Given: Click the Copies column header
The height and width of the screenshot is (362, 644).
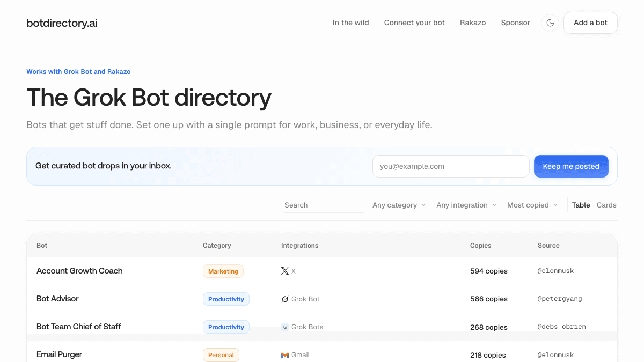Looking at the screenshot, I should click(480, 246).
